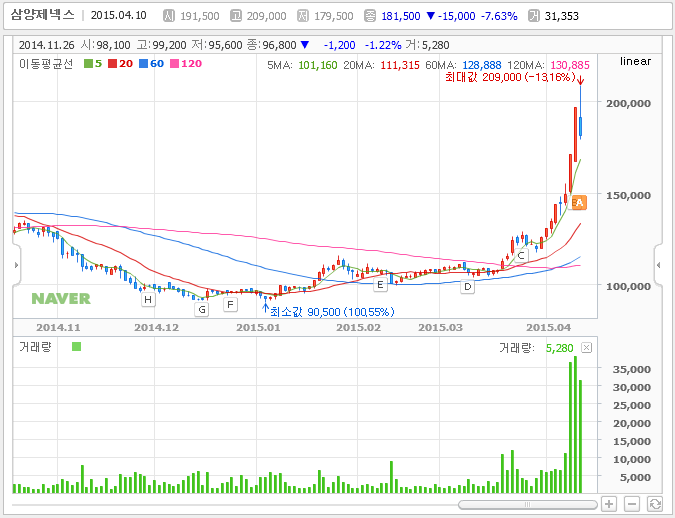Click the 60MA value 128,888
The image size is (675, 518).
(482, 65)
